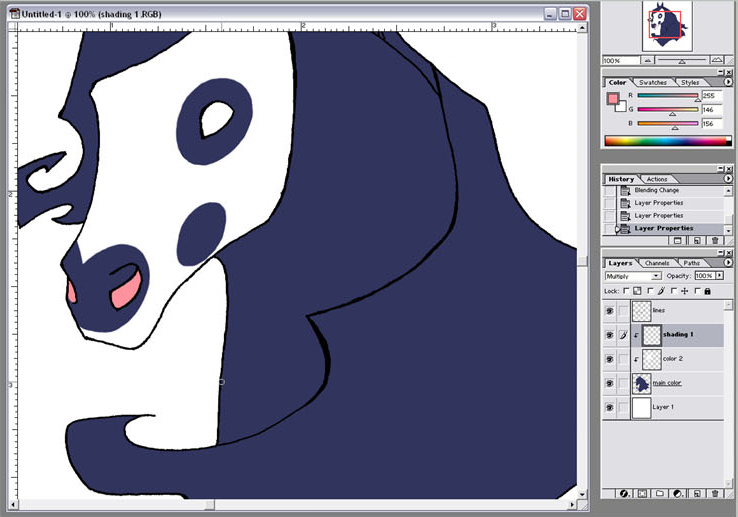Image resolution: width=738 pixels, height=517 pixels.
Task: Delete layer using Layers panel trash icon
Action: pyautogui.click(x=715, y=493)
